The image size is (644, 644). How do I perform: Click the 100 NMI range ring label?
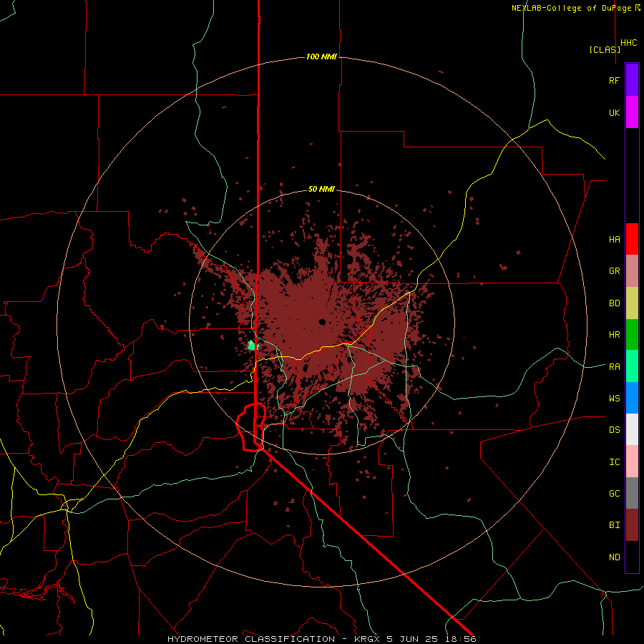tap(321, 57)
